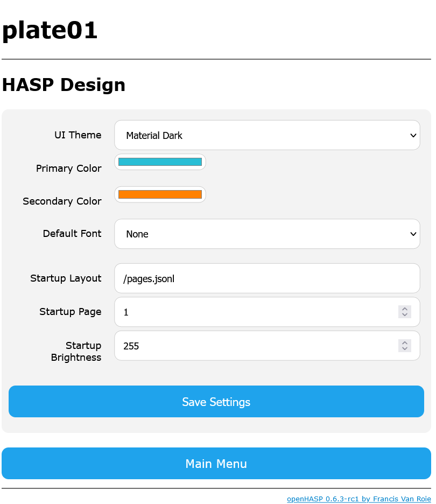436x504 pixels.
Task: Open the UI Theme dropdown
Action: 267,135
